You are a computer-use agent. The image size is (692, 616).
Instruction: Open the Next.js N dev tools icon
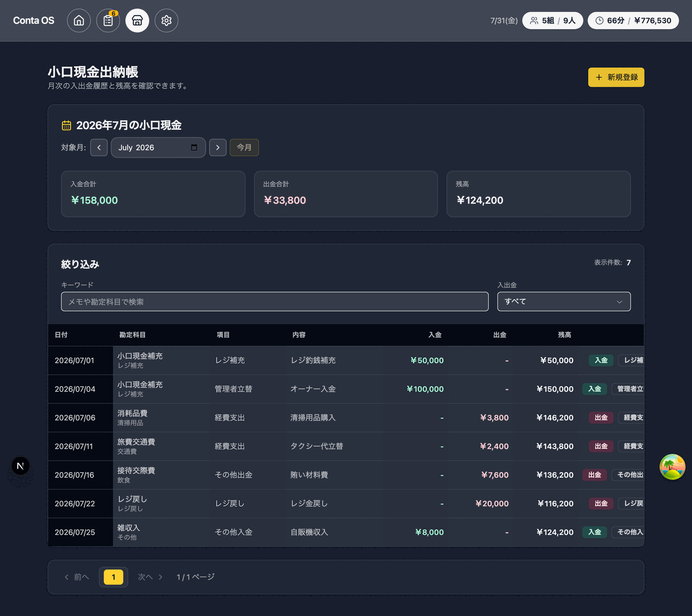pos(21,466)
